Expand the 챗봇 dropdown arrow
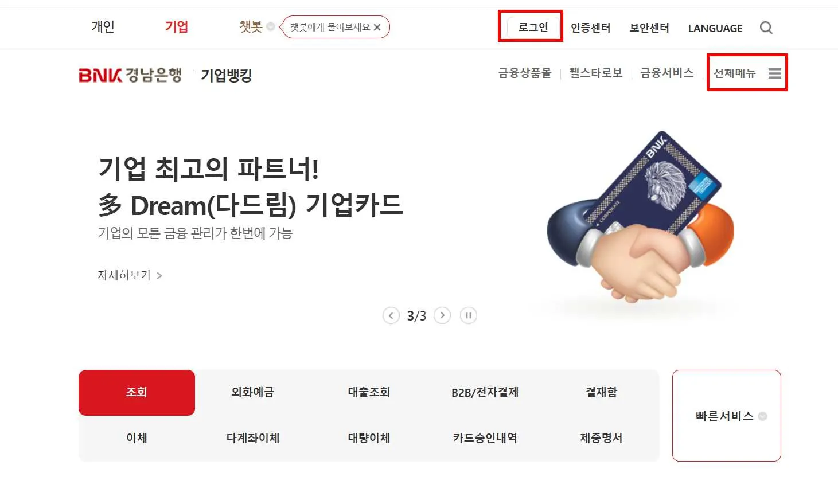The image size is (838, 504). tap(271, 26)
